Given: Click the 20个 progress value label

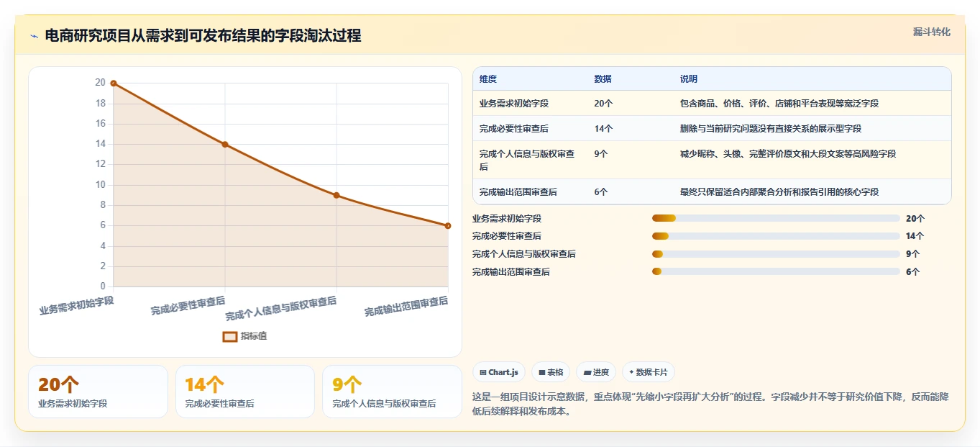Looking at the screenshot, I should click(x=915, y=218).
